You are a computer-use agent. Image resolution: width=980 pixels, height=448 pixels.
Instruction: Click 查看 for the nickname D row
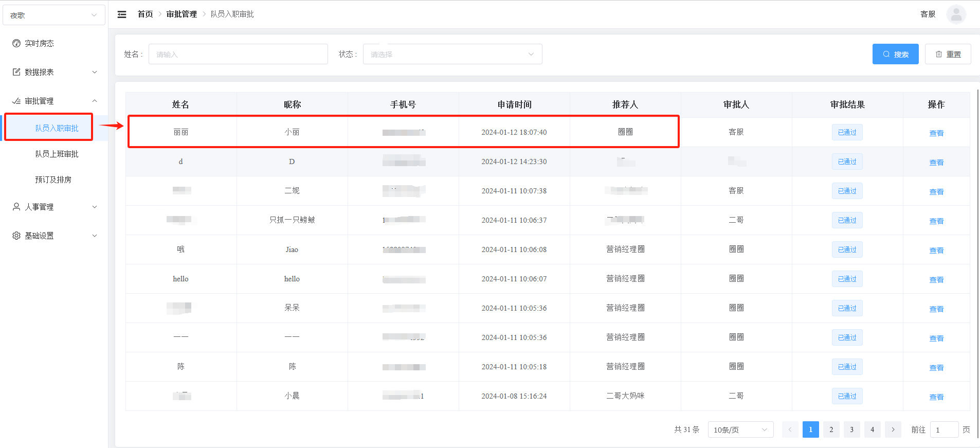(936, 163)
